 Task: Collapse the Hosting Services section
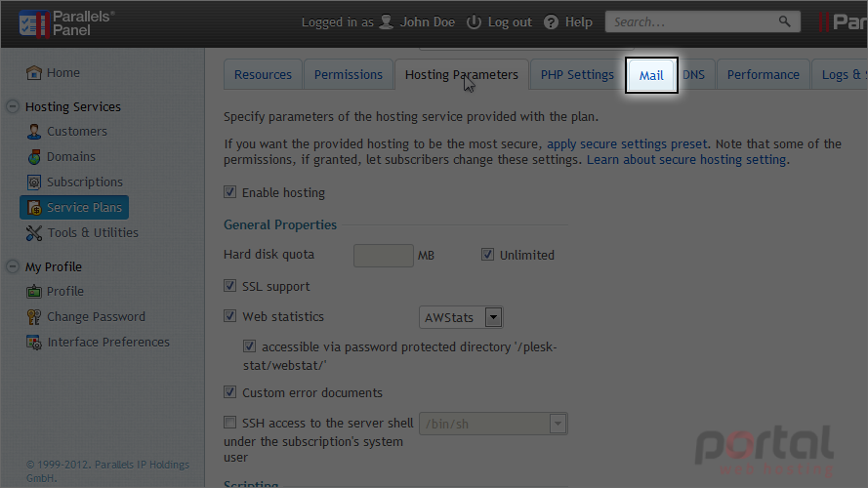[x=12, y=106]
